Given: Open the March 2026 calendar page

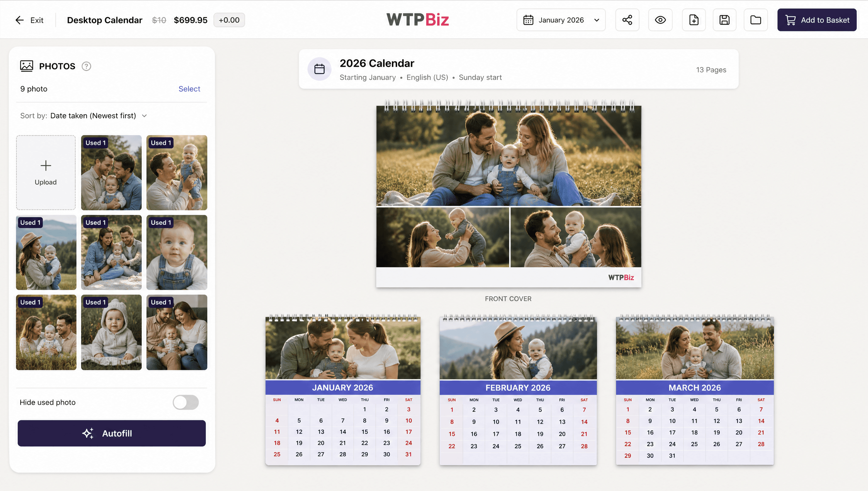Looking at the screenshot, I should (694, 390).
